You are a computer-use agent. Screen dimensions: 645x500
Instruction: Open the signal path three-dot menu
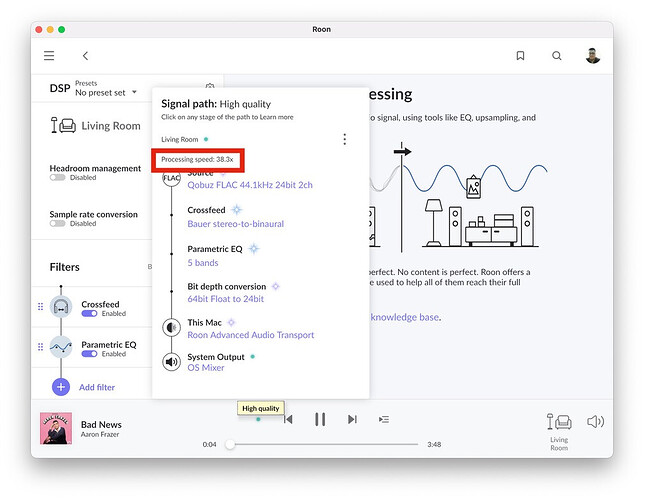coord(345,139)
